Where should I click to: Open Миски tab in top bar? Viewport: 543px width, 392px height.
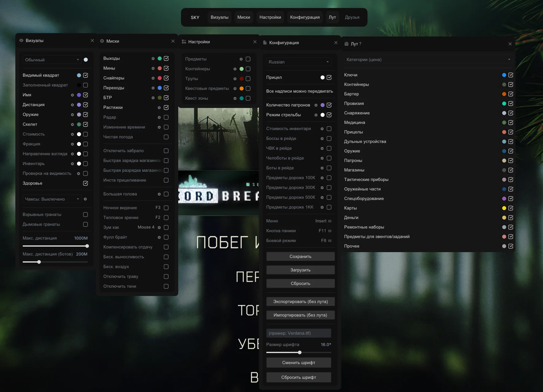click(244, 17)
